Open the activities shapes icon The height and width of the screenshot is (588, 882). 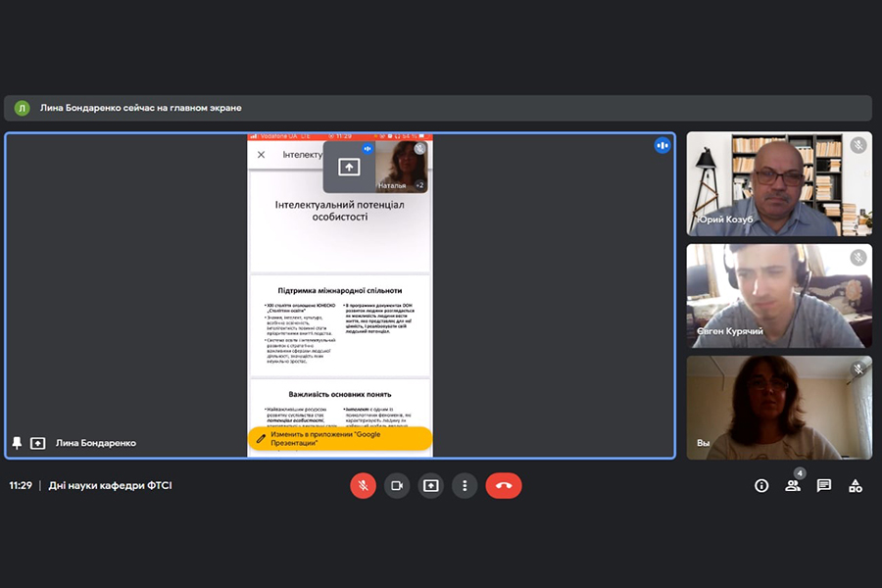click(856, 486)
